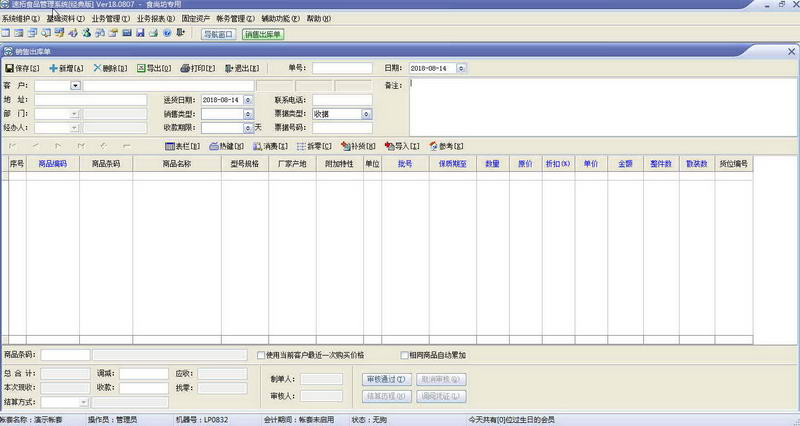The width and height of the screenshot is (800, 426).
Task: Click the floppy disk save icon in main toolbar
Action: [x=140, y=33]
